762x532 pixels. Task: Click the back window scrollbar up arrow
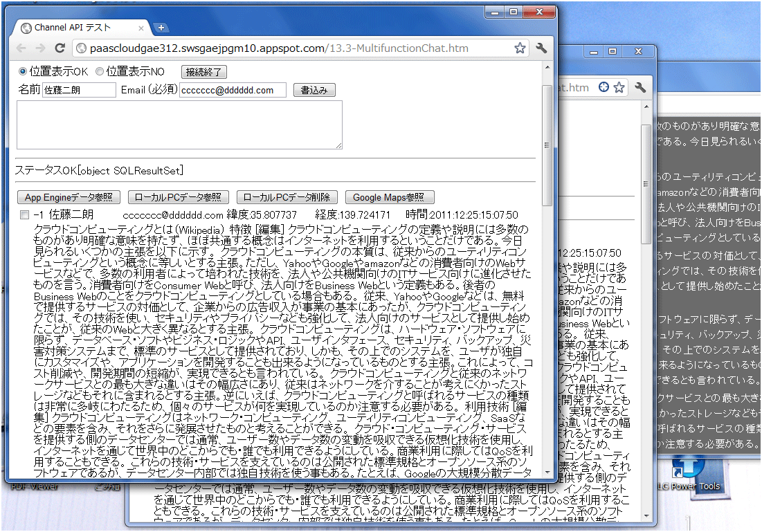coord(646,107)
